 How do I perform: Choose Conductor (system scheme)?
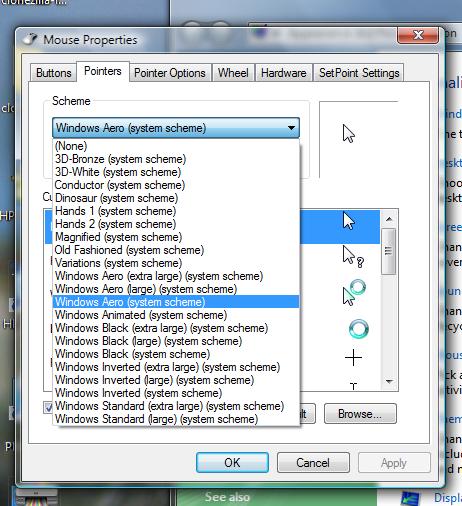(176, 185)
